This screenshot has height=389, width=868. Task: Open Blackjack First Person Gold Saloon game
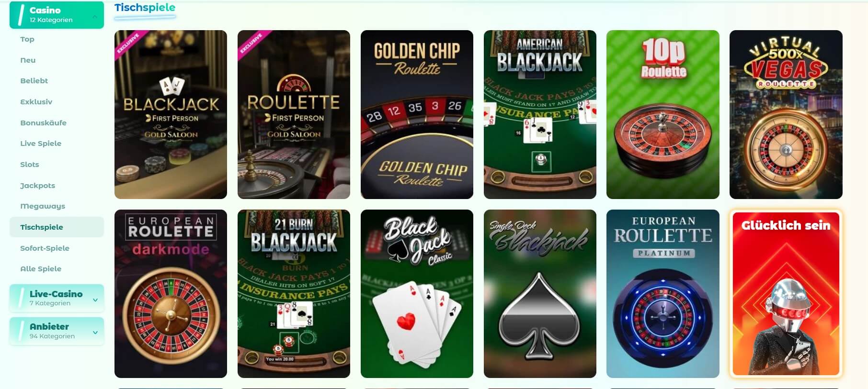pos(171,114)
